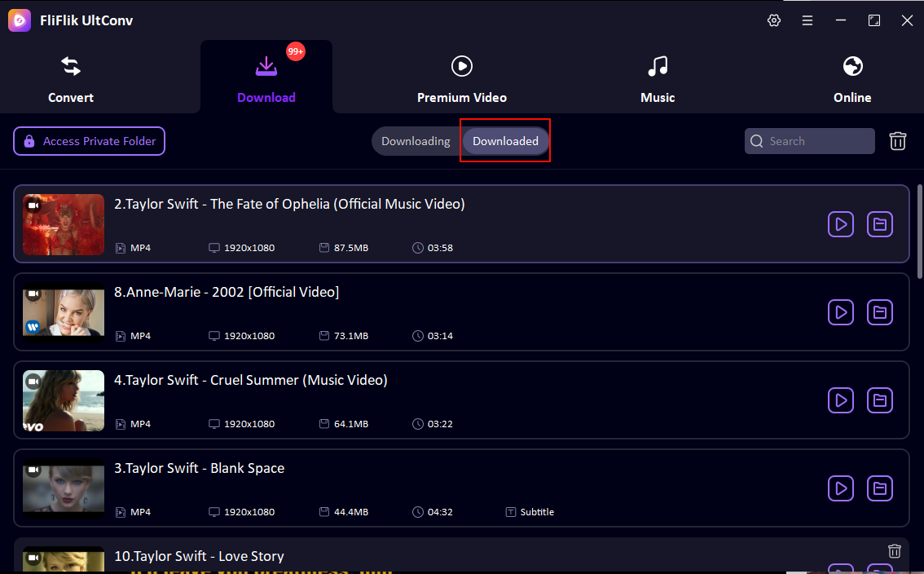Click the 87.5MB file size
The width and height of the screenshot is (924, 574).
click(x=351, y=248)
